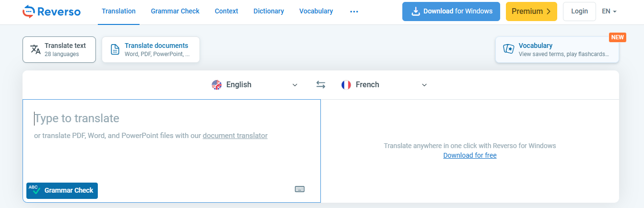Click the Reverso logo icon
Screen dimensions: 644x208
(29, 12)
